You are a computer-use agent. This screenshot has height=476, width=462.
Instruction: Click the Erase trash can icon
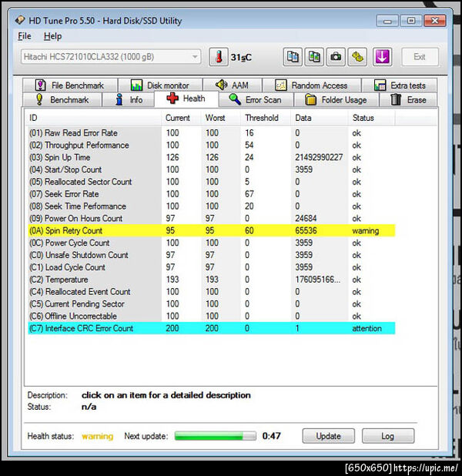pos(396,99)
